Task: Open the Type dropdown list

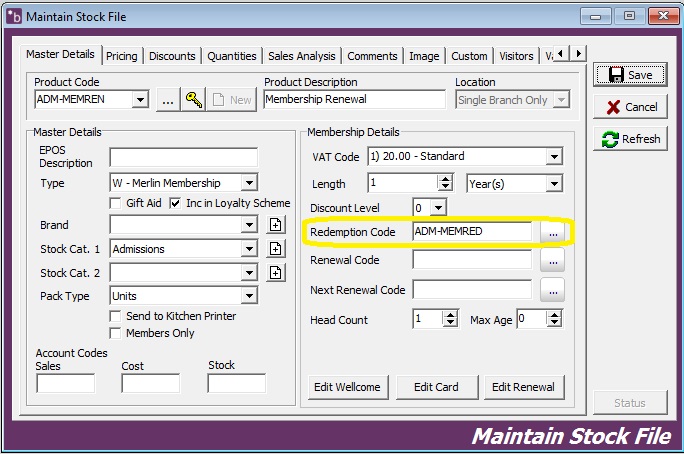Action: [249, 183]
